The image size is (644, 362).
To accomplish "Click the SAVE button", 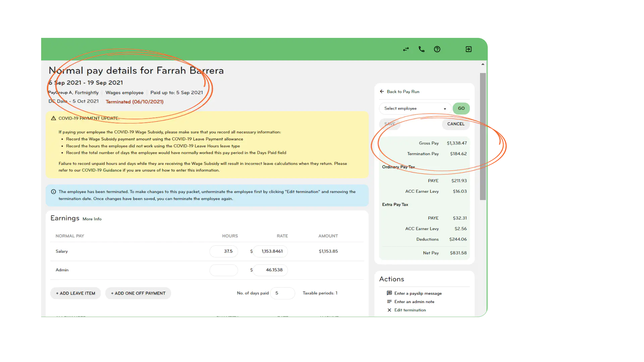I will [390, 124].
